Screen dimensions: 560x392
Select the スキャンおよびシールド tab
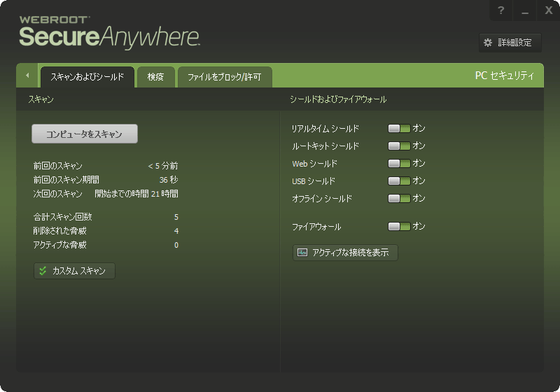(87, 77)
